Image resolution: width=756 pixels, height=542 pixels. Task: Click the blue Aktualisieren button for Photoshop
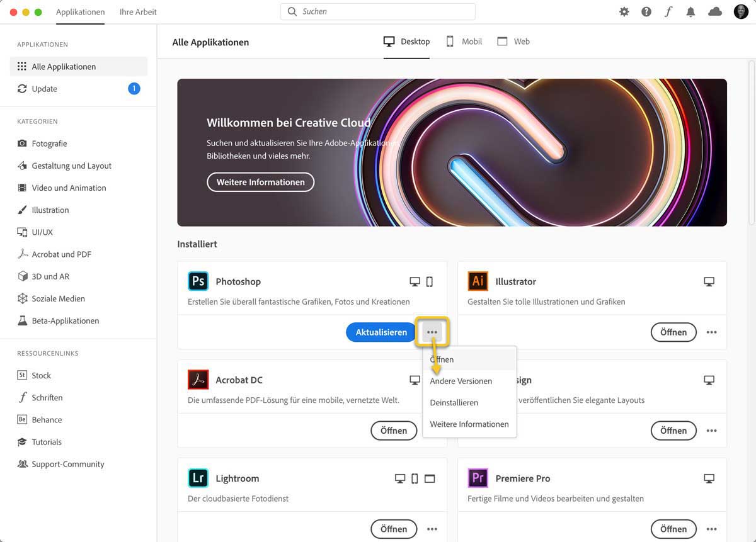(x=381, y=332)
